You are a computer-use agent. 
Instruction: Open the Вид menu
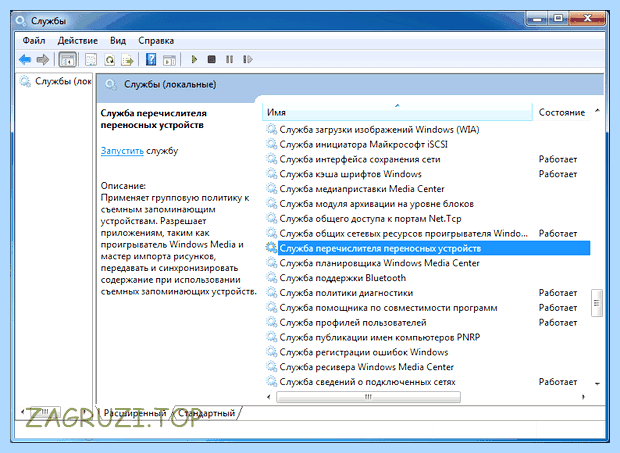click(118, 41)
